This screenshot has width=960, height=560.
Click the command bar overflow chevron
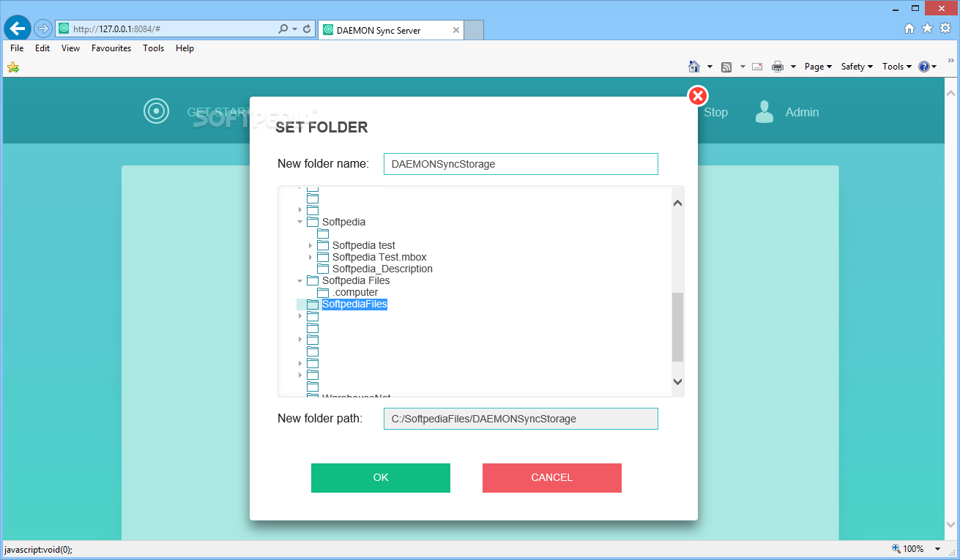tap(952, 60)
